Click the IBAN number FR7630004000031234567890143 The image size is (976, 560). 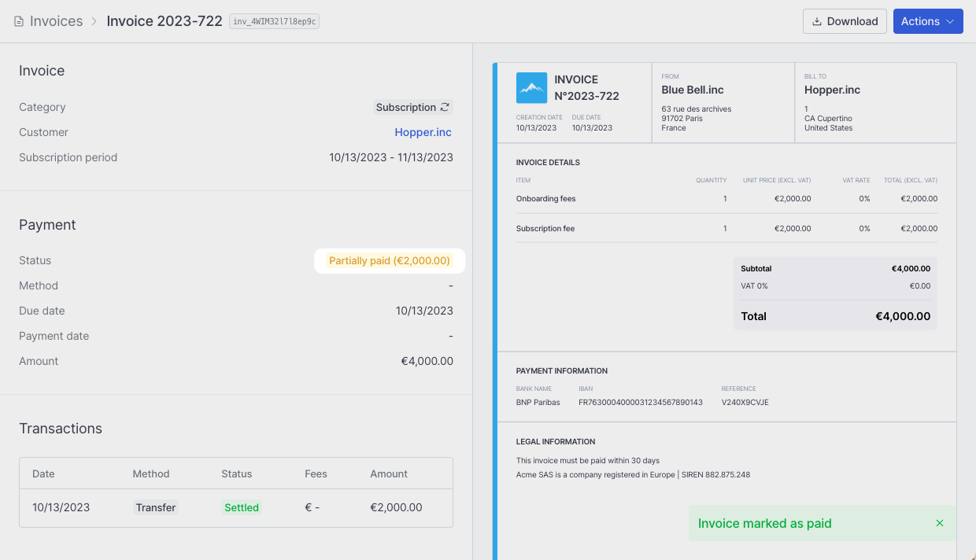[641, 403]
